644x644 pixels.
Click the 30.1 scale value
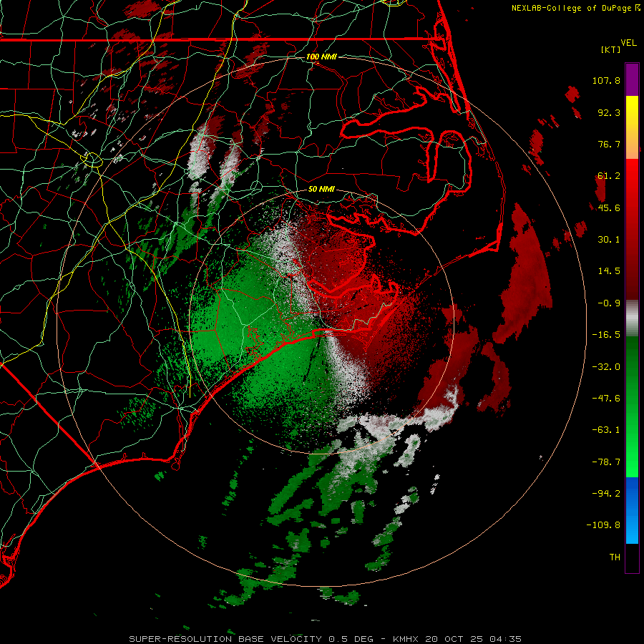point(609,240)
